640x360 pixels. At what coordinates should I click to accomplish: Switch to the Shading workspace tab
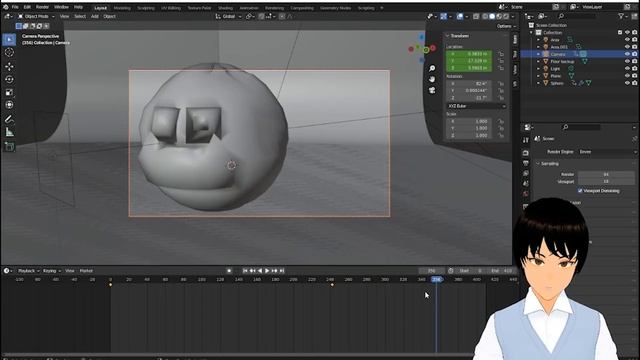225,8
